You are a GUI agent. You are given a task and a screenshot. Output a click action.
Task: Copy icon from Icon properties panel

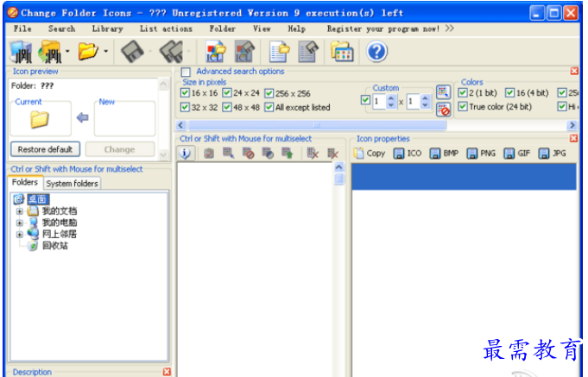370,154
